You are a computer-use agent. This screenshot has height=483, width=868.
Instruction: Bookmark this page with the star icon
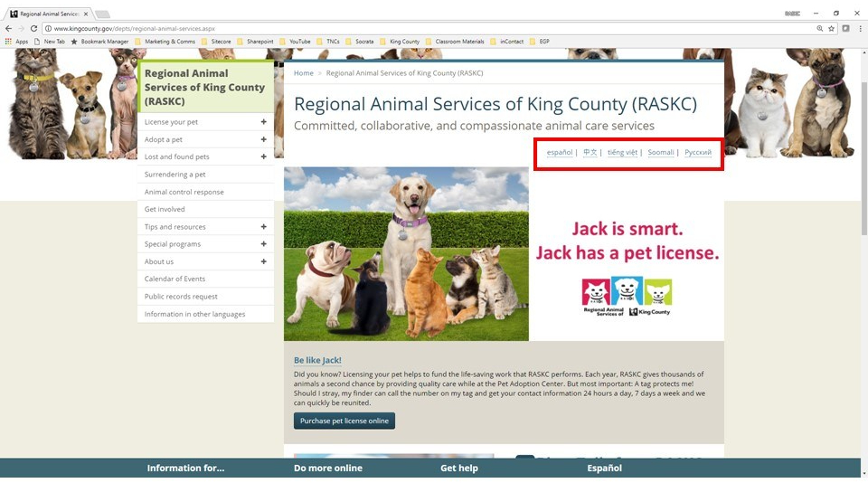pyautogui.click(x=832, y=29)
